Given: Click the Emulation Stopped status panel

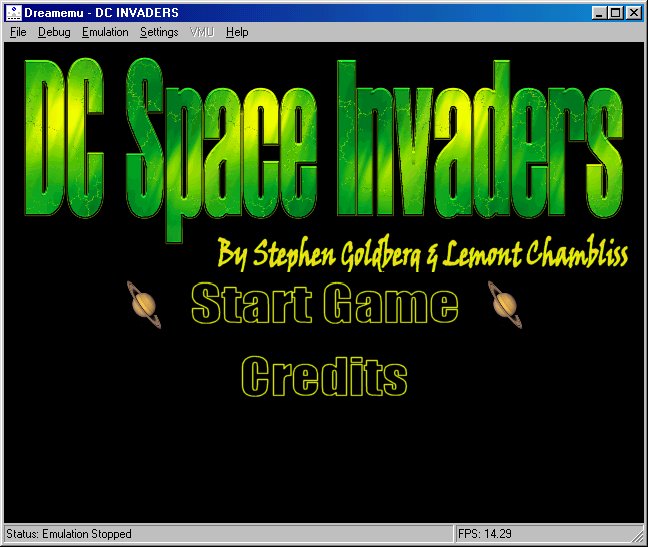Looking at the screenshot, I should tap(229, 534).
